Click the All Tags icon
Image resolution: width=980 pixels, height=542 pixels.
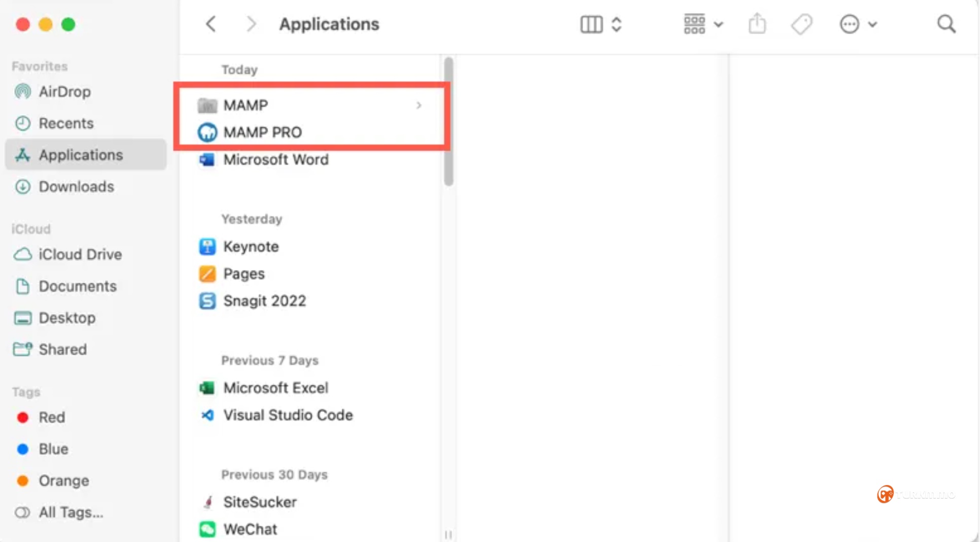coord(23,513)
